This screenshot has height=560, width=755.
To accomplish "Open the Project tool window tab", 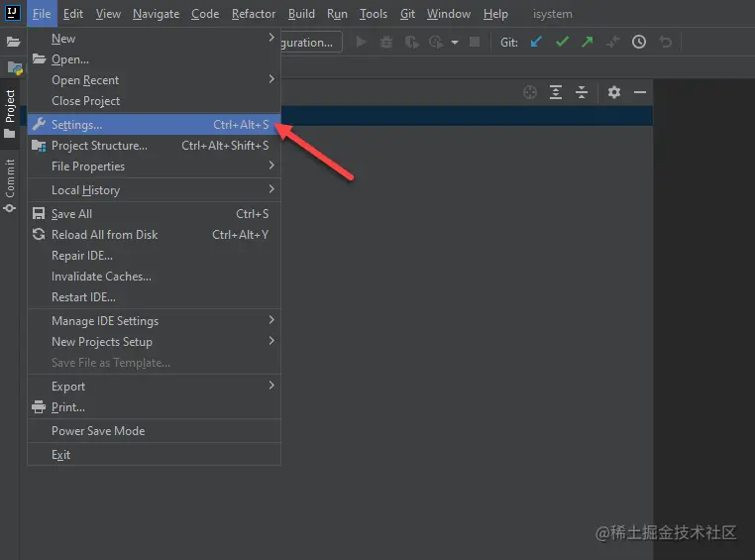I will 10,114.
